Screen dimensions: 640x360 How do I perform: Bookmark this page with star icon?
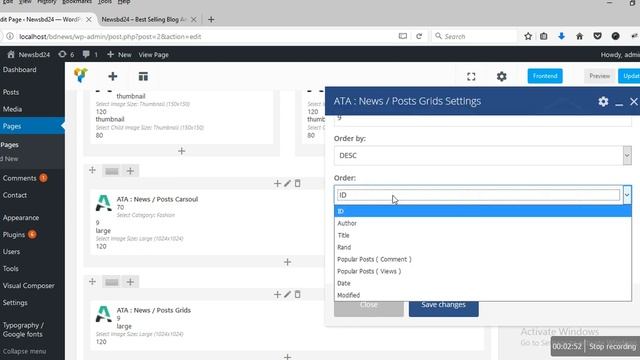coord(528,36)
